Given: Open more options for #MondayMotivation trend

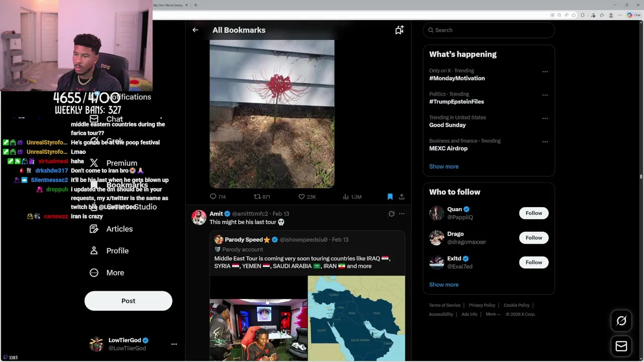Looking at the screenshot, I should pos(545,72).
